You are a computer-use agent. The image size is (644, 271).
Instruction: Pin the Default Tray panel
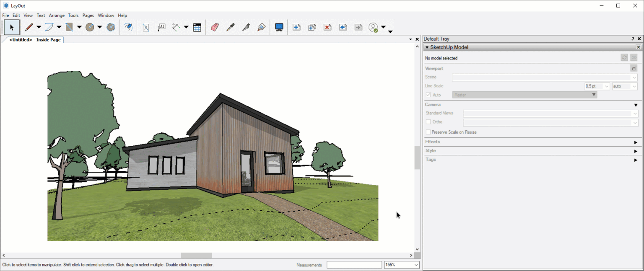(x=633, y=39)
